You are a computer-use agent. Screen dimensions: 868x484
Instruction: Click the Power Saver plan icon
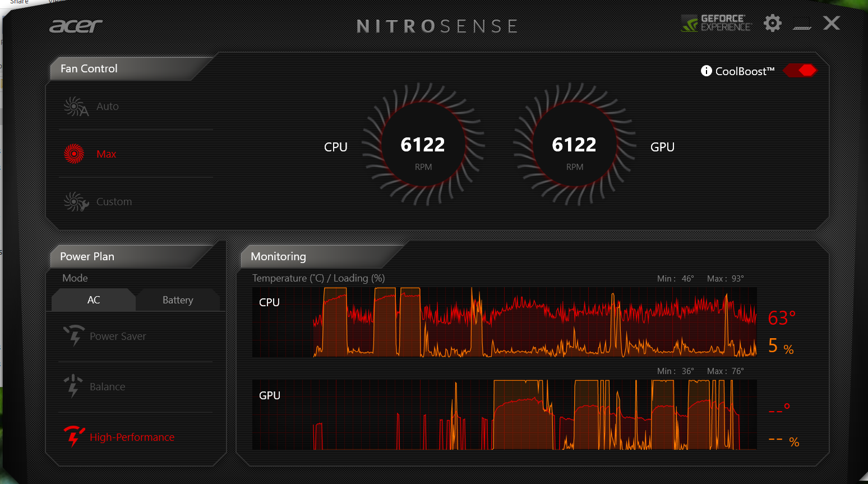click(74, 335)
